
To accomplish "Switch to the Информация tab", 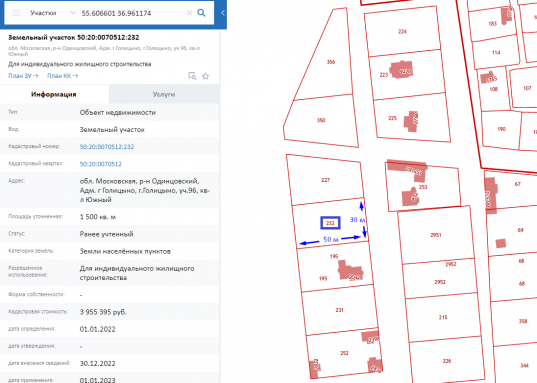I will pyautogui.click(x=54, y=94).
